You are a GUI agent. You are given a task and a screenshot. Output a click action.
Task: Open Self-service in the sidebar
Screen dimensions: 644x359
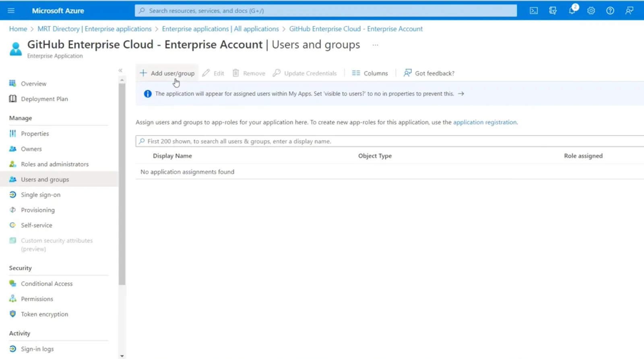(36, 225)
